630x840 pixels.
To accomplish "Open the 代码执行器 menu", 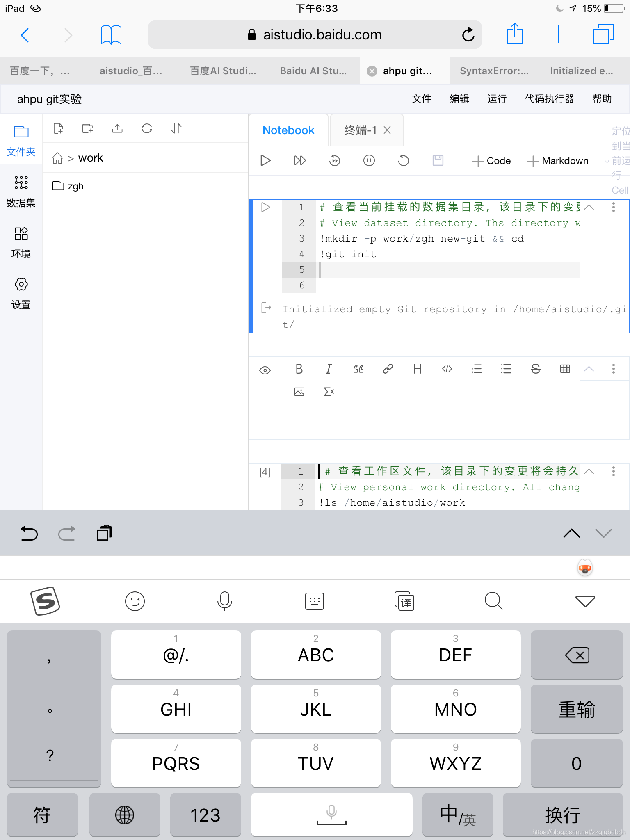I will click(550, 99).
